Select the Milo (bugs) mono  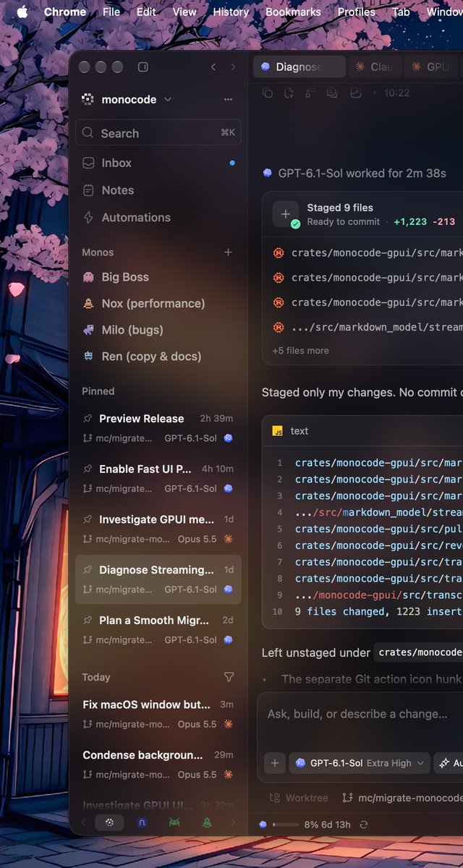(158, 330)
